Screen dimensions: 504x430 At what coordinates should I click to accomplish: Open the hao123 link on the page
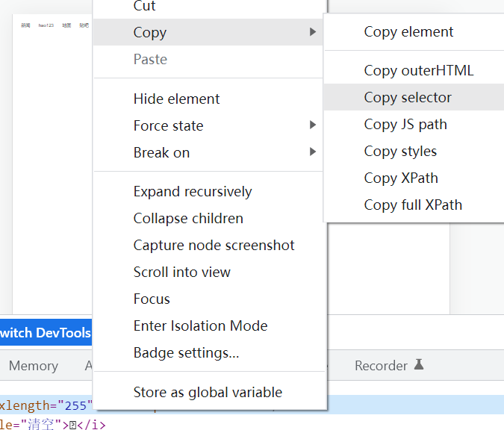[x=46, y=25]
